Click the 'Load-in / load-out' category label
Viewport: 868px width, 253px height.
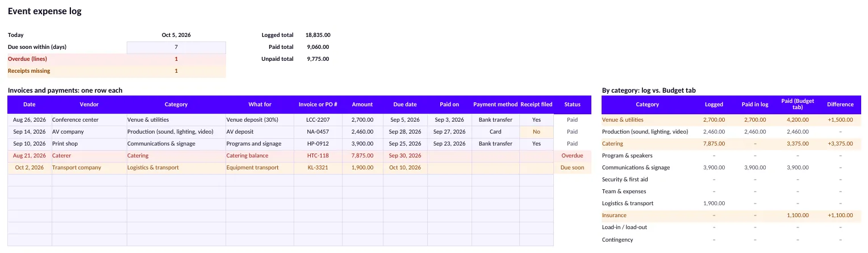click(x=624, y=227)
